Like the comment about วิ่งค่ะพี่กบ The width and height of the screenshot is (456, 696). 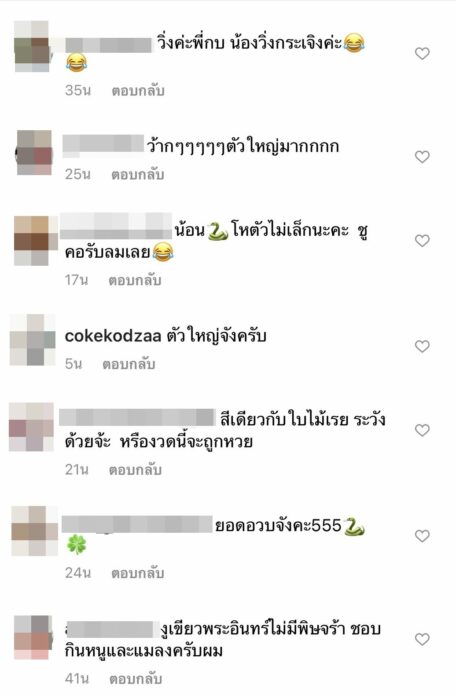(422, 54)
